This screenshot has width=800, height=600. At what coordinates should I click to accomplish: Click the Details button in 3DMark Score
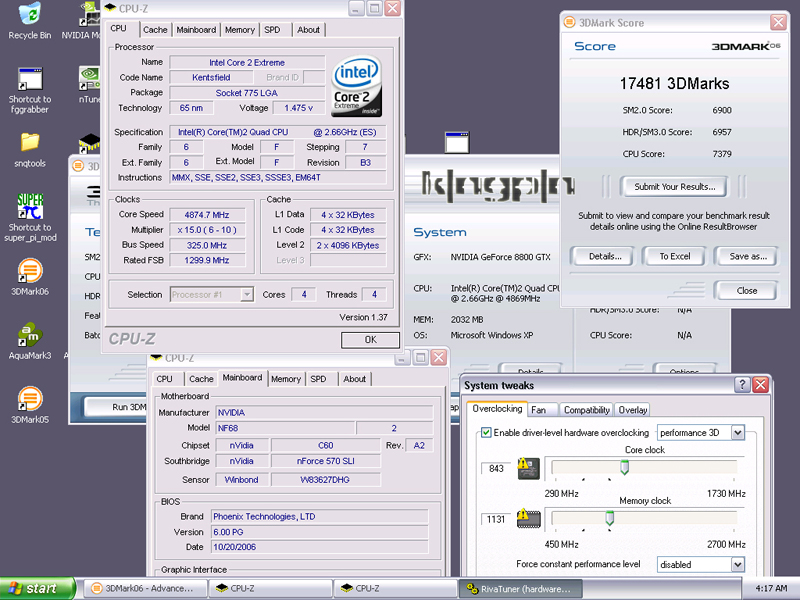tap(602, 256)
